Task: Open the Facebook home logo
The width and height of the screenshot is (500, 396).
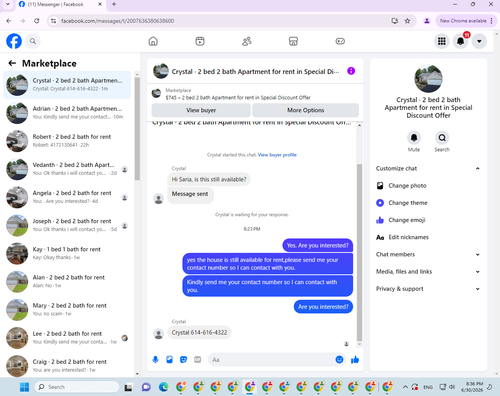Action: (x=14, y=41)
